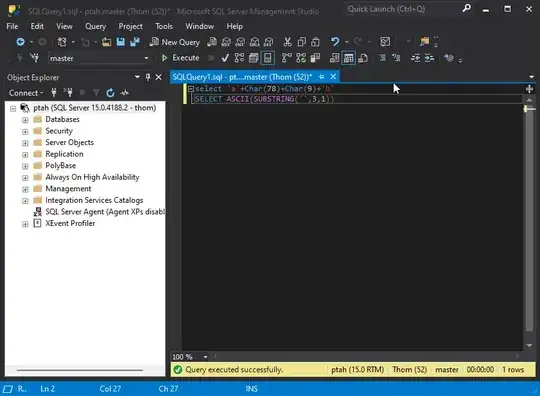Click the Comment Out Selected Lines icon
Screen dimensions: 540x396
[382, 58]
